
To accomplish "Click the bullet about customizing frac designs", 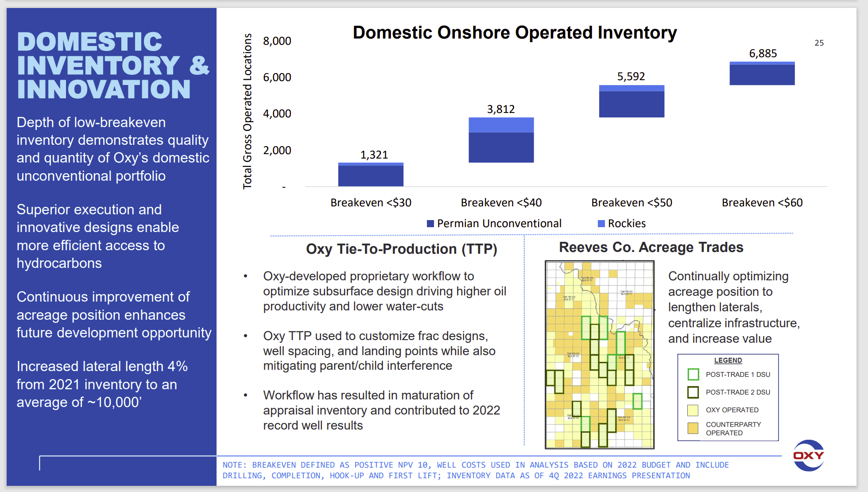I will tap(379, 351).
